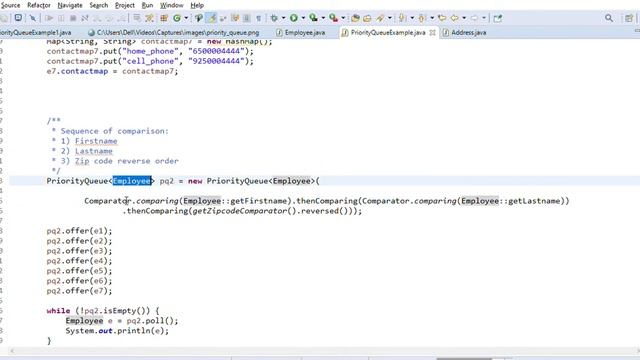
Task: Switch to the PriorityQueueExample1.java tab
Action: [x=36, y=32]
